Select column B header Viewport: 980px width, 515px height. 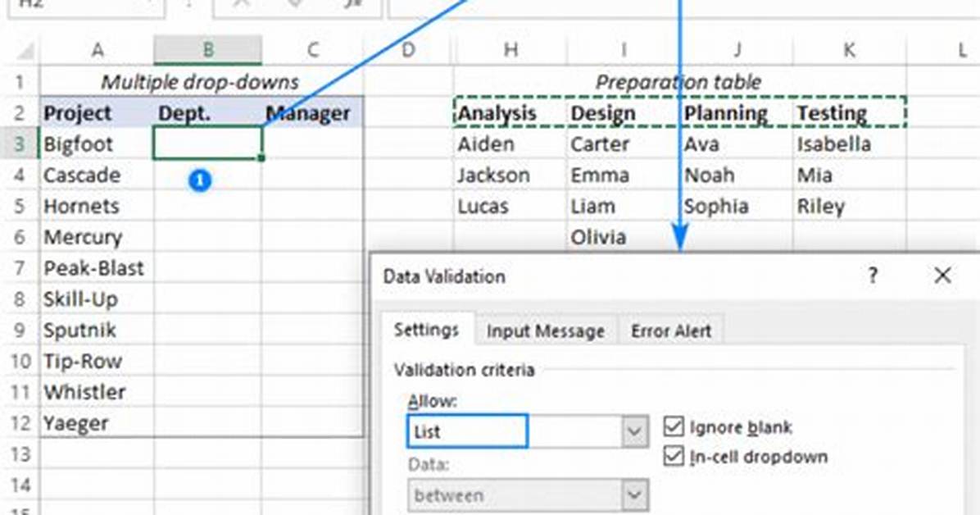tap(207, 50)
